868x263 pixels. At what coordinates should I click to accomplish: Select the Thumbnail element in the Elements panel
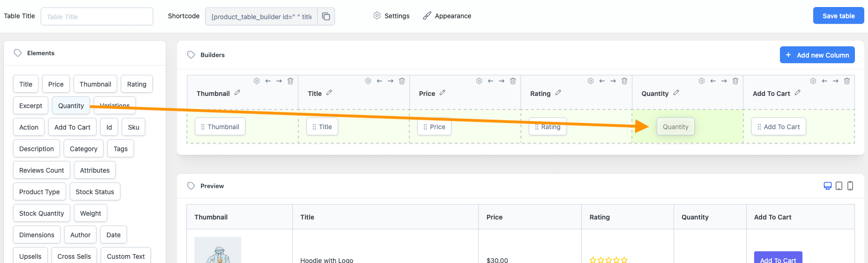(x=95, y=84)
